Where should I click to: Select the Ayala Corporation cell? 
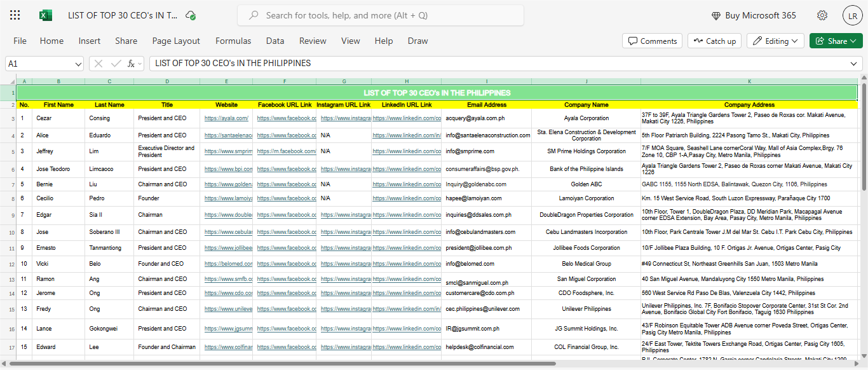coord(586,118)
